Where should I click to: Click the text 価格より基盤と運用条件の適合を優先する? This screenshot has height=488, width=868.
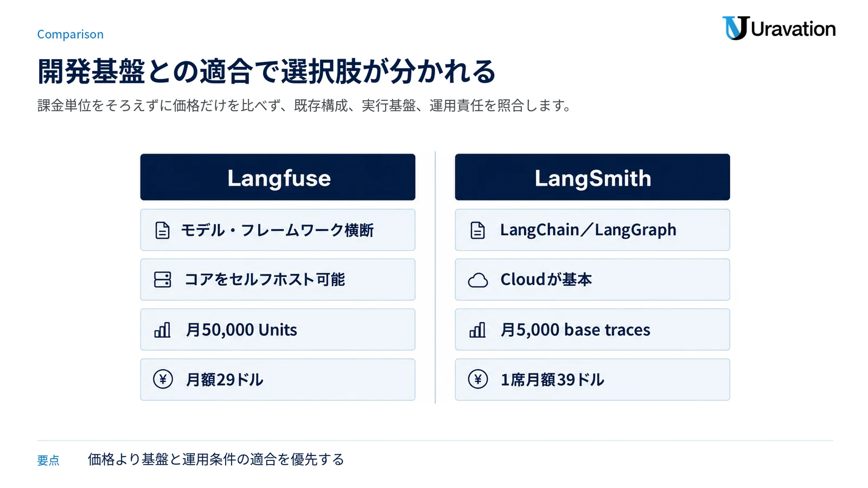216,460
